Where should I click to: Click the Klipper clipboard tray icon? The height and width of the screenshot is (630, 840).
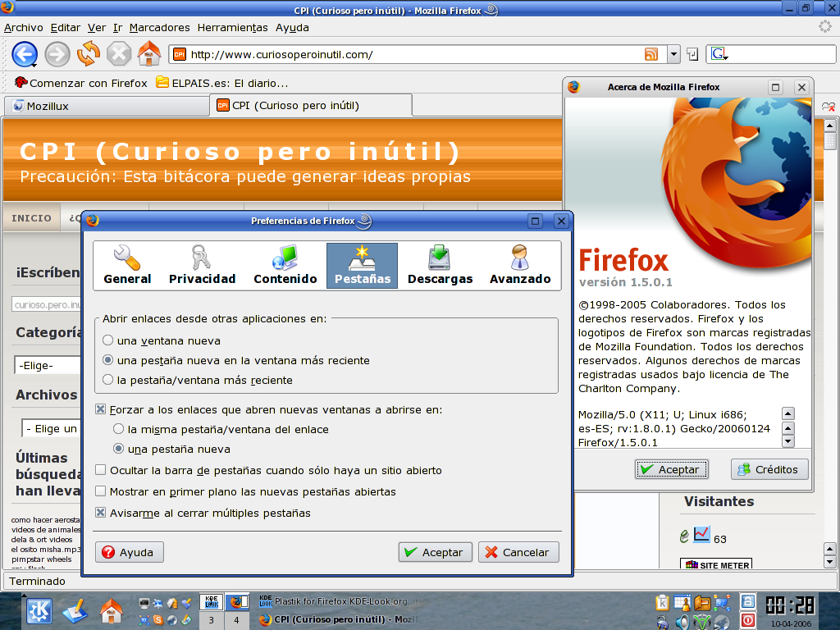click(x=662, y=603)
